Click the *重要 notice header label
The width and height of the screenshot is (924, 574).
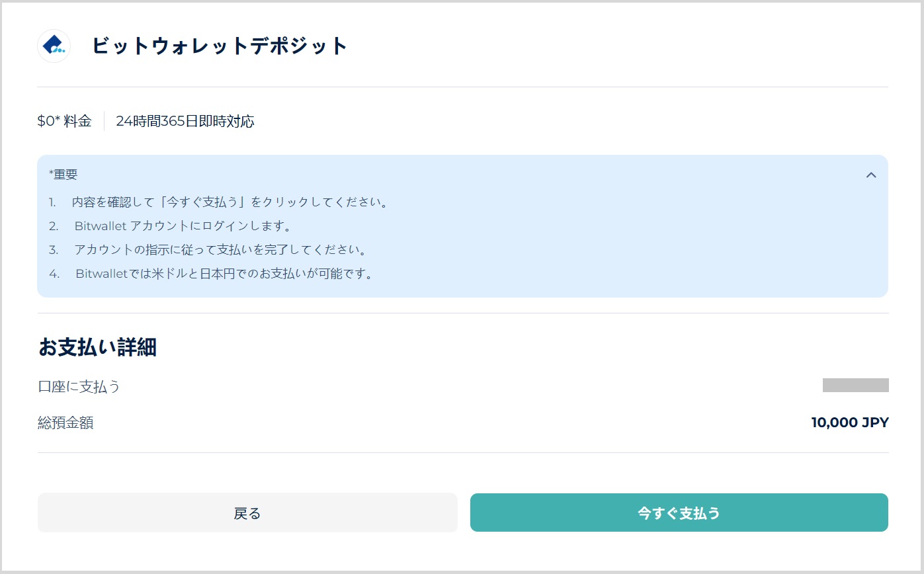63,175
